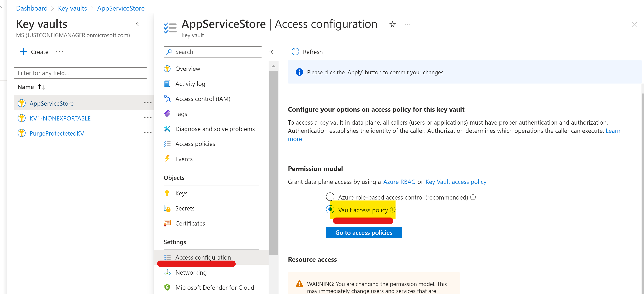Click the Access control (IAM) people icon
The width and height of the screenshot is (644, 294).
pos(167,99)
